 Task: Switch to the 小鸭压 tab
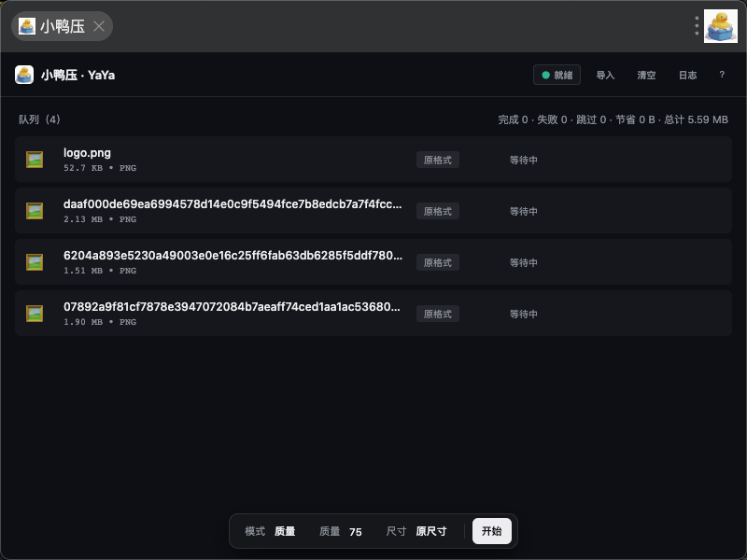click(56, 26)
